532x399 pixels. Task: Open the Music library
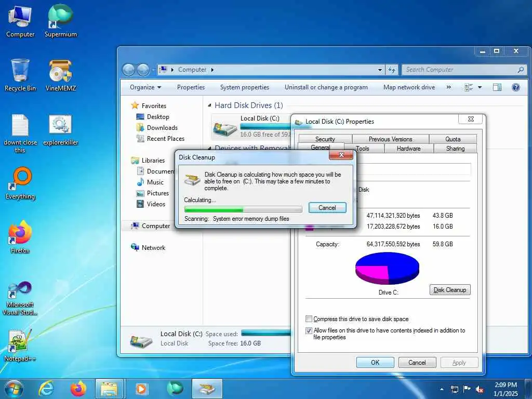(x=155, y=182)
